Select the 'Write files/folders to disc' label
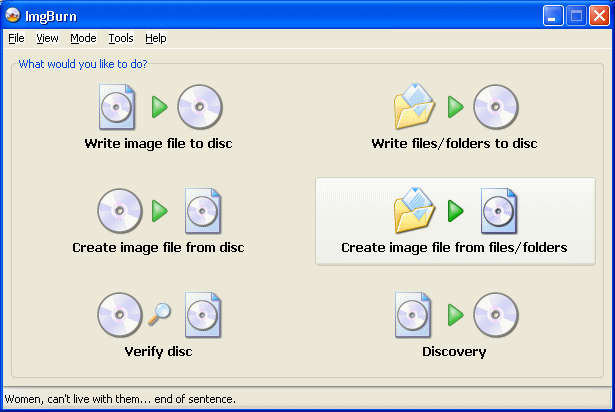 pos(454,144)
